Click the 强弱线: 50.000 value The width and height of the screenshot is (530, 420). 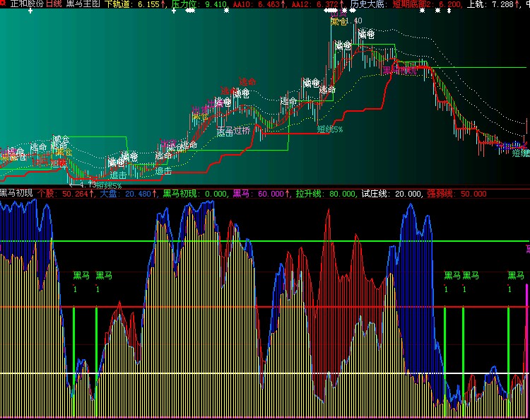(x=457, y=194)
